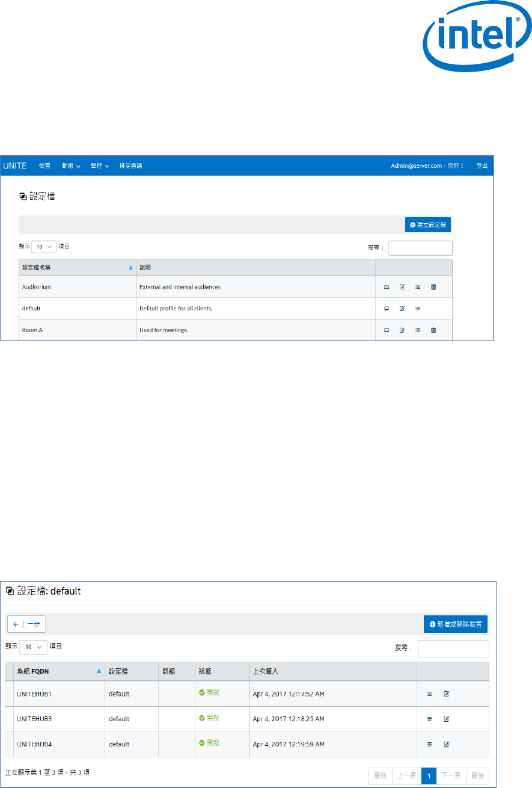Click the devices icon in the Room A row
Screen dimensions: 532x788
387,330
